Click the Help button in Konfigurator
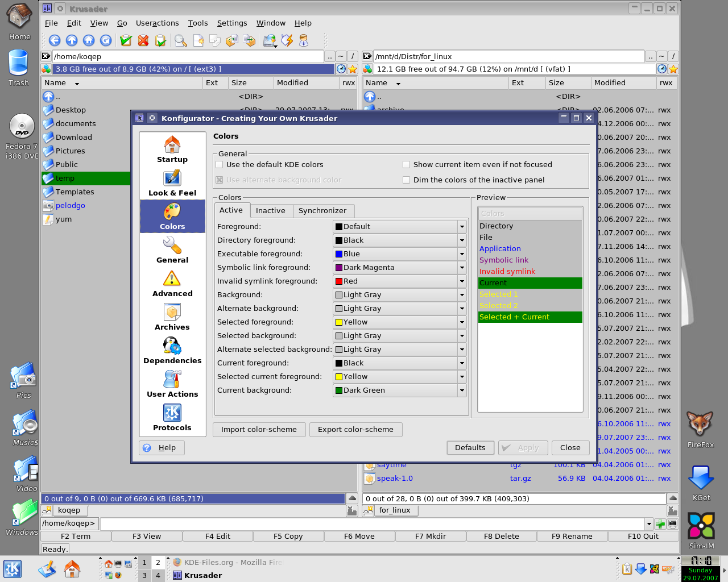This screenshot has height=582, width=728. [162, 448]
